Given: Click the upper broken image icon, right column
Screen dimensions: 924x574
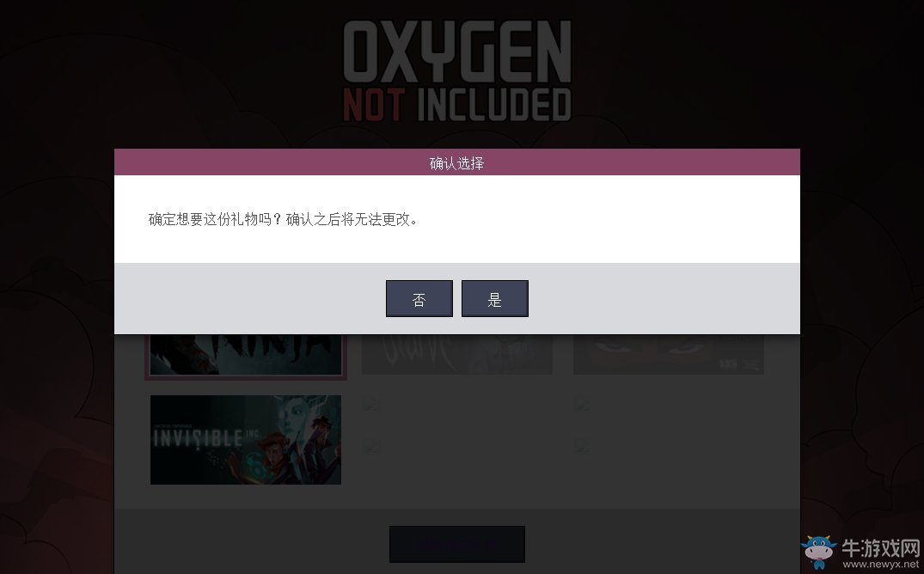Looking at the screenshot, I should coord(582,403).
